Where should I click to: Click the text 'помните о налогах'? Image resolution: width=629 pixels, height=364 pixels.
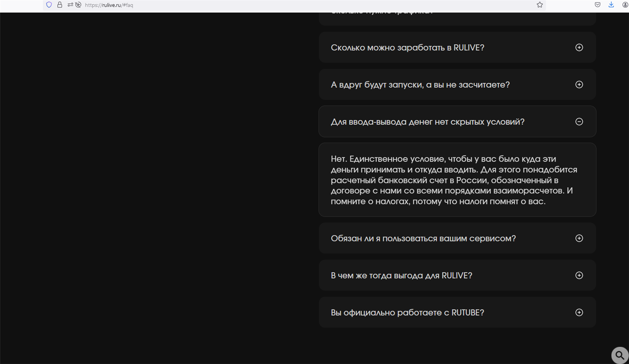370,201
